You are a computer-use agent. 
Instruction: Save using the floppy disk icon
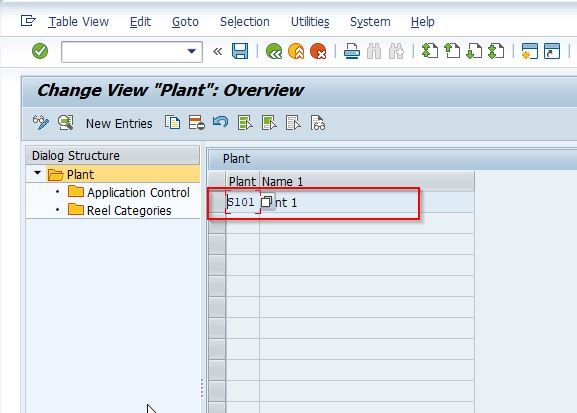tap(240, 51)
